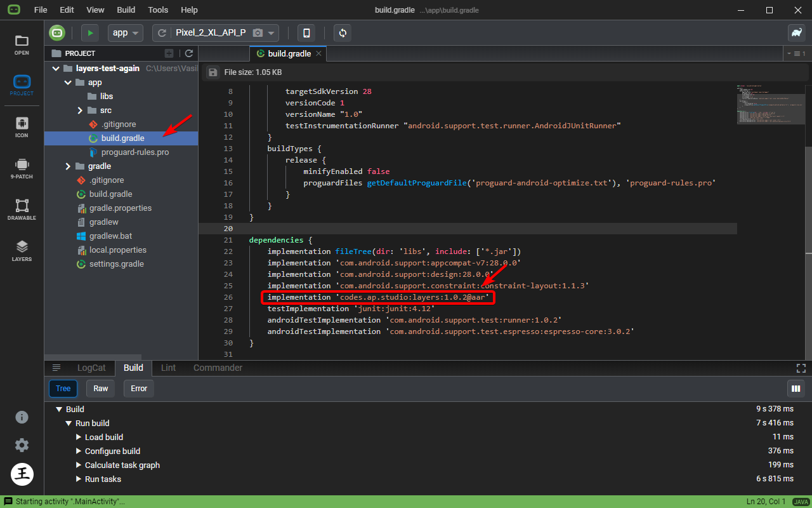Expand the Load build node
This screenshot has height=508, width=812.
79,438
